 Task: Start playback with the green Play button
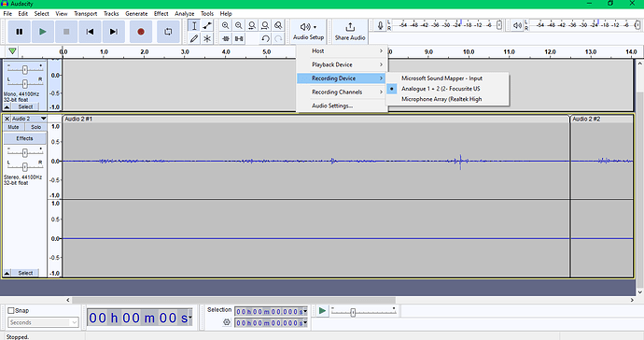tap(42, 32)
